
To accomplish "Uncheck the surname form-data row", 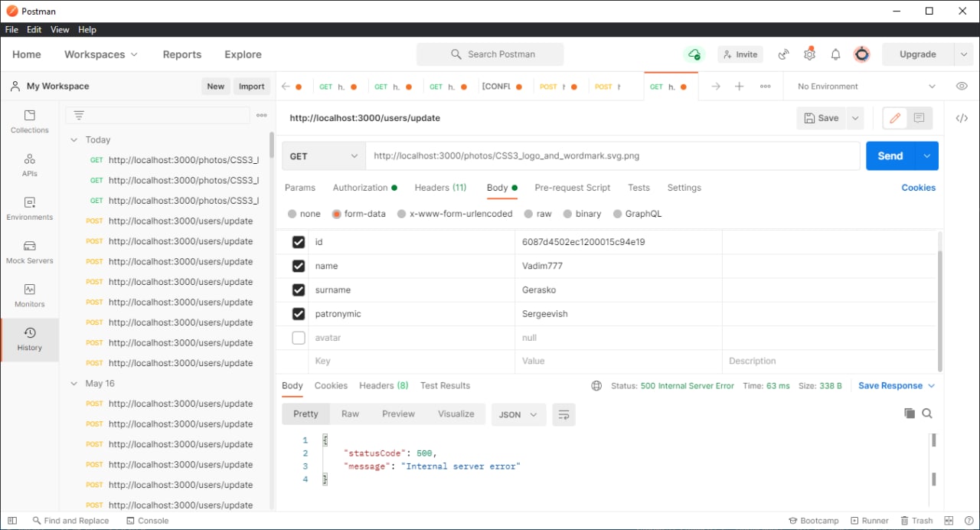I will 299,290.
